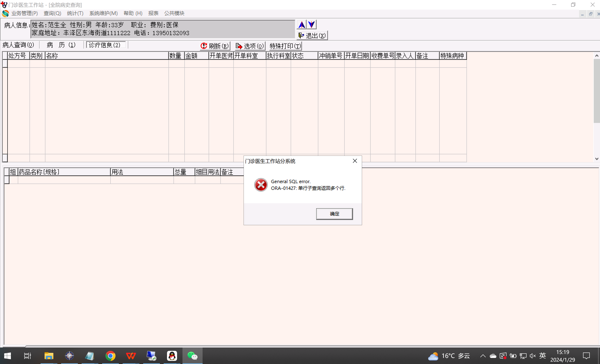Open QQ penguin icon in taskbar

point(172,356)
